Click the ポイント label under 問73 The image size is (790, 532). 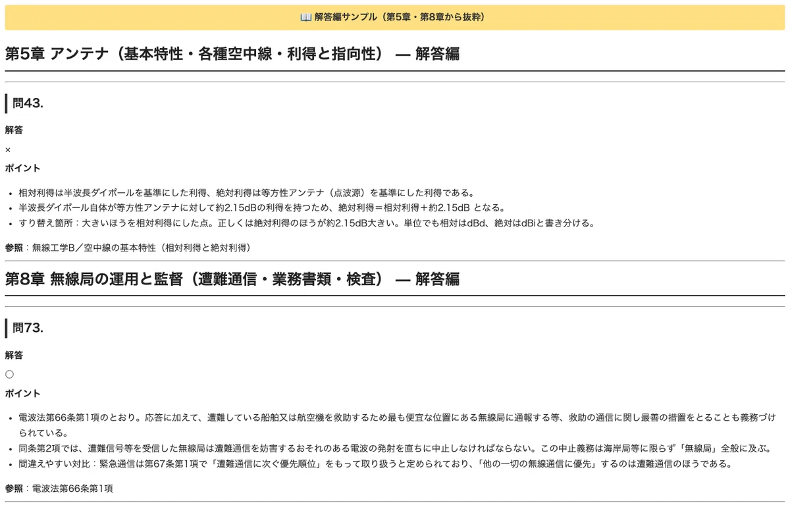[22, 393]
